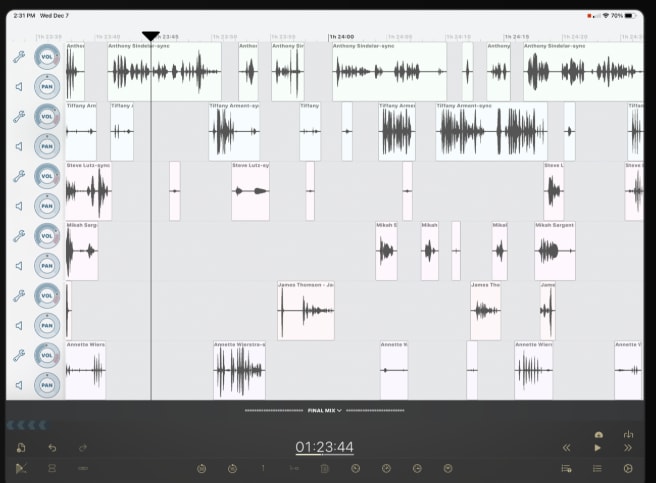Tap the share/export icon at bottom right
Viewport: 656px width, 483px height.
(x=629, y=434)
